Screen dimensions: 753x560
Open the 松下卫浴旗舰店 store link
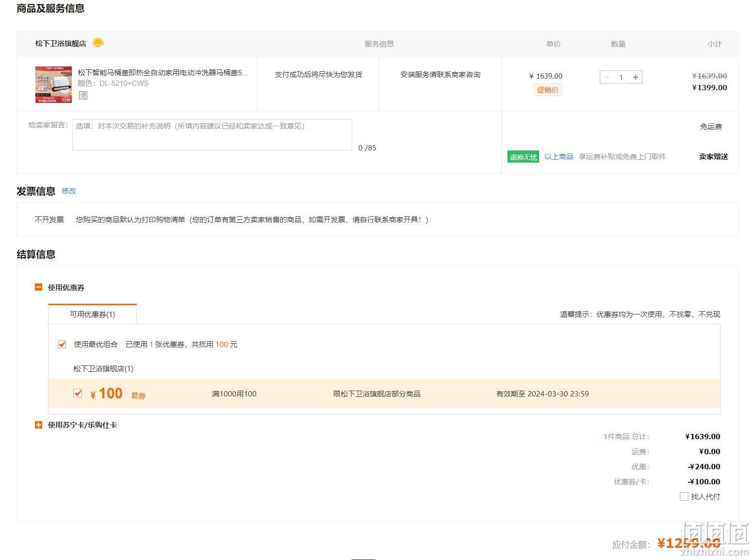(x=61, y=43)
